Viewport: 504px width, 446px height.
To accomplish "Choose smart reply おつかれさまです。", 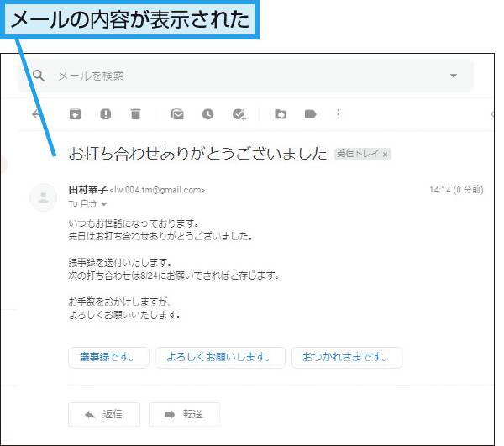I will pos(347,357).
